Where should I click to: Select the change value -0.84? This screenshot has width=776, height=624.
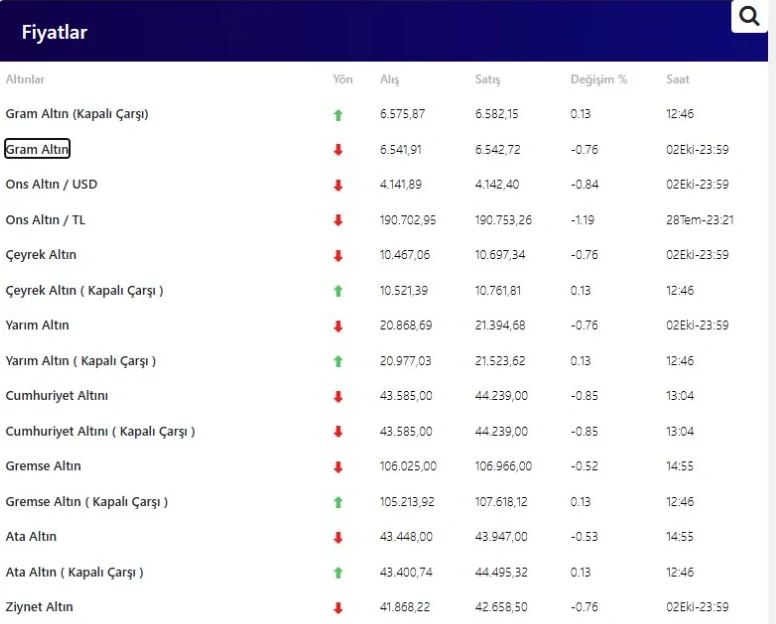584,185
